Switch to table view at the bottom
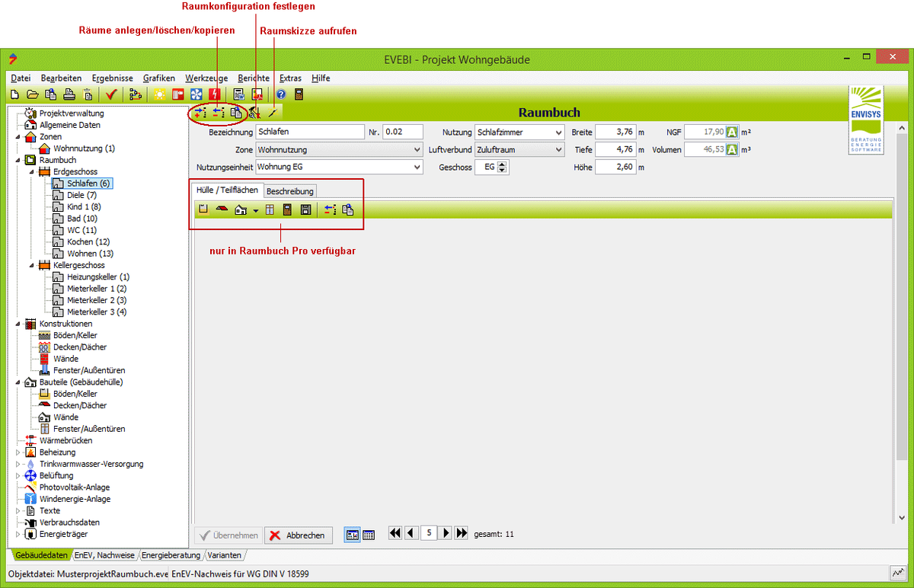The width and height of the screenshot is (914, 588). coord(369,535)
